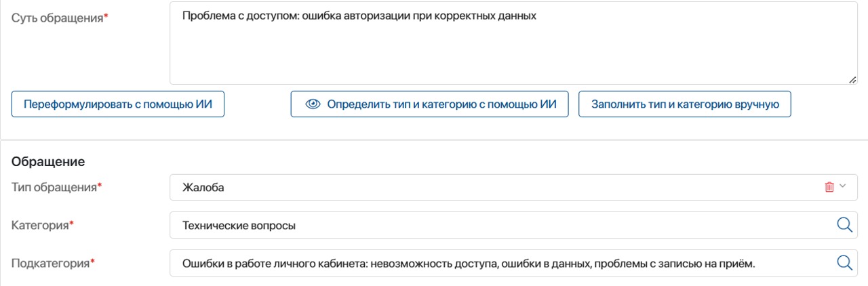Click the Обращение section heading
This screenshot has width=868, height=286.
(x=48, y=162)
